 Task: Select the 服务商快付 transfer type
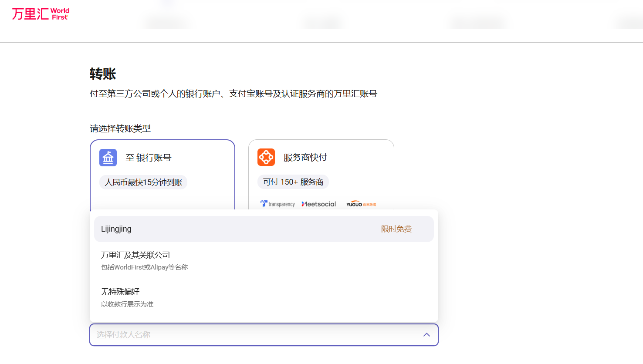point(305,157)
